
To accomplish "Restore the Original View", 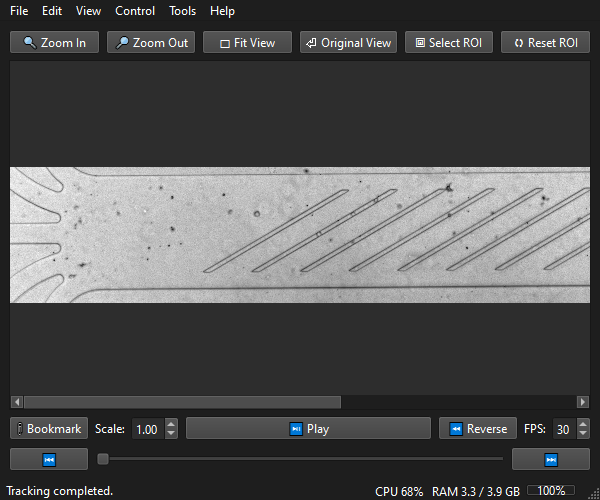I will coord(348,42).
